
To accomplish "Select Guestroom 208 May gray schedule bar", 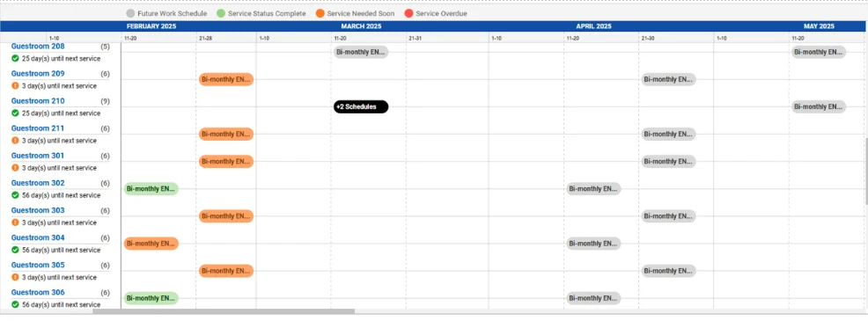I will coord(819,52).
